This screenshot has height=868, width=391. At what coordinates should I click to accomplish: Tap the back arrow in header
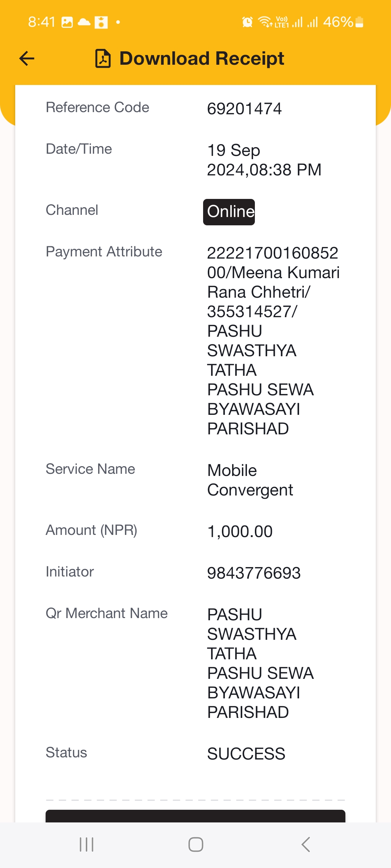tap(27, 58)
